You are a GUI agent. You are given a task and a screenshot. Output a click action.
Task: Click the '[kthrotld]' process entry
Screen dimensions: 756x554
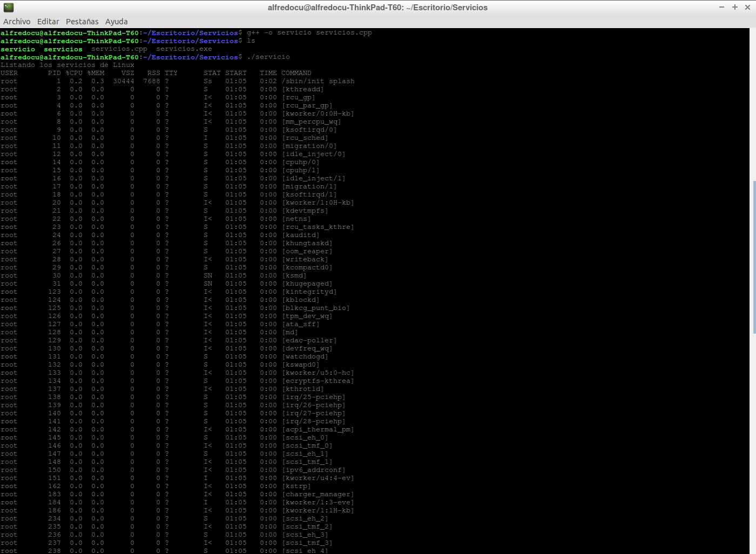303,389
